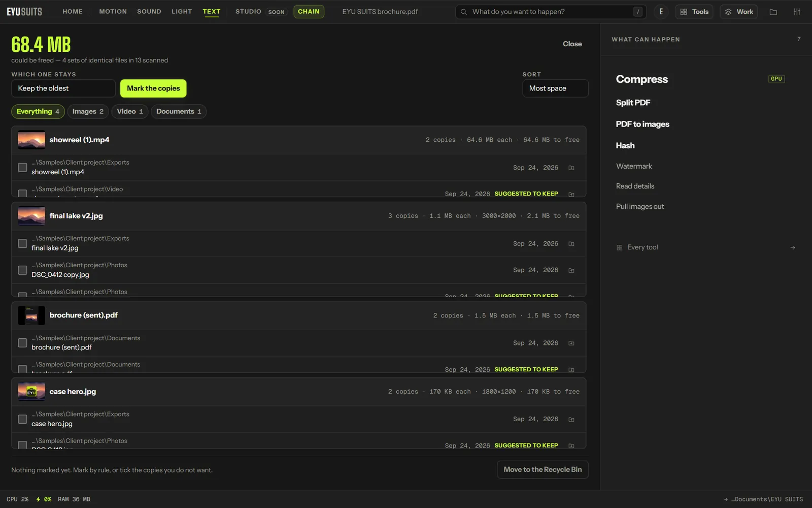Click Move to the Recycle Bin
The height and width of the screenshot is (508, 812).
click(x=543, y=469)
